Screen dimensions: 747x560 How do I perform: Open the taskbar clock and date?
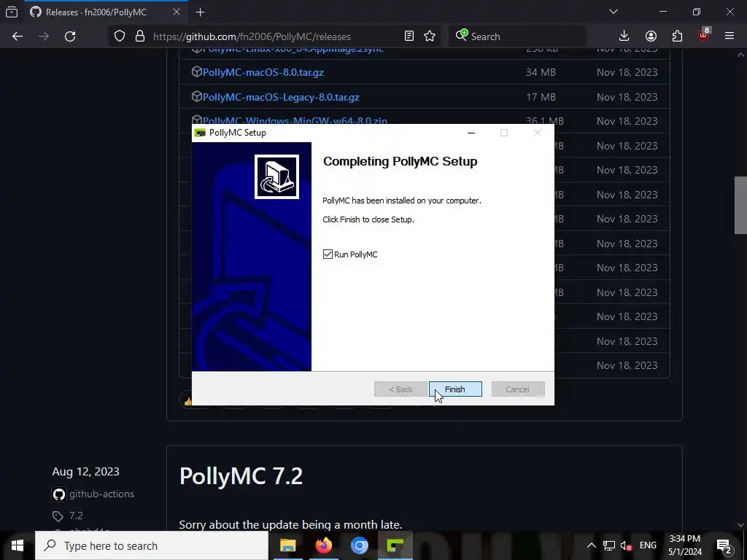click(x=685, y=545)
